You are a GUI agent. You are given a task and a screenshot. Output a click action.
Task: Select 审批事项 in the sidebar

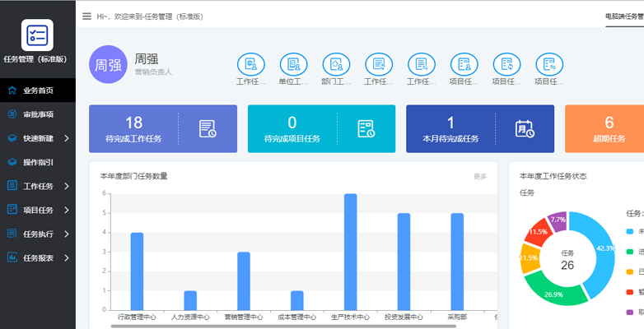38,114
